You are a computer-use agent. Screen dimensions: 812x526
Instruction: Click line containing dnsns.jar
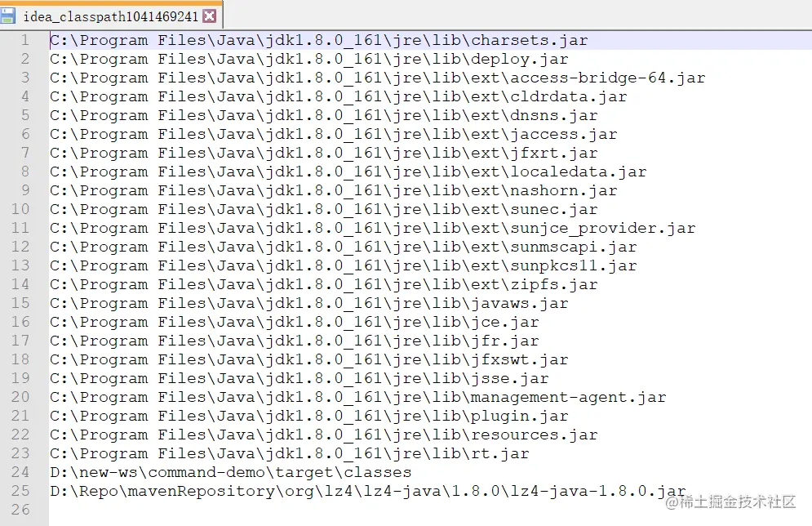pos(324,115)
